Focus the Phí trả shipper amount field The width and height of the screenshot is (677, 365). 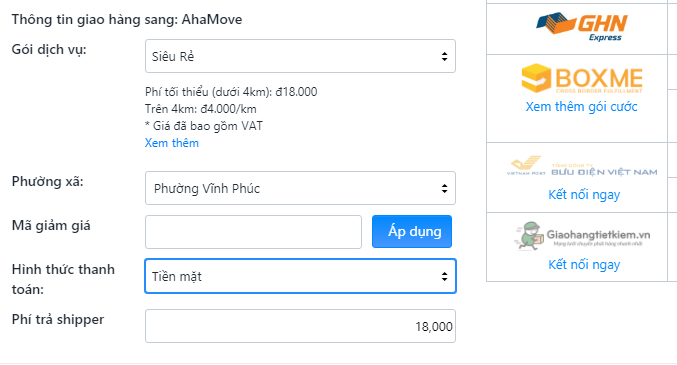click(x=300, y=326)
